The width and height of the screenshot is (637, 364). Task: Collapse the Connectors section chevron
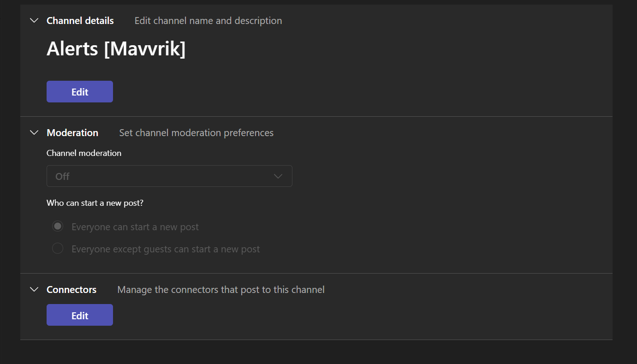(34, 290)
